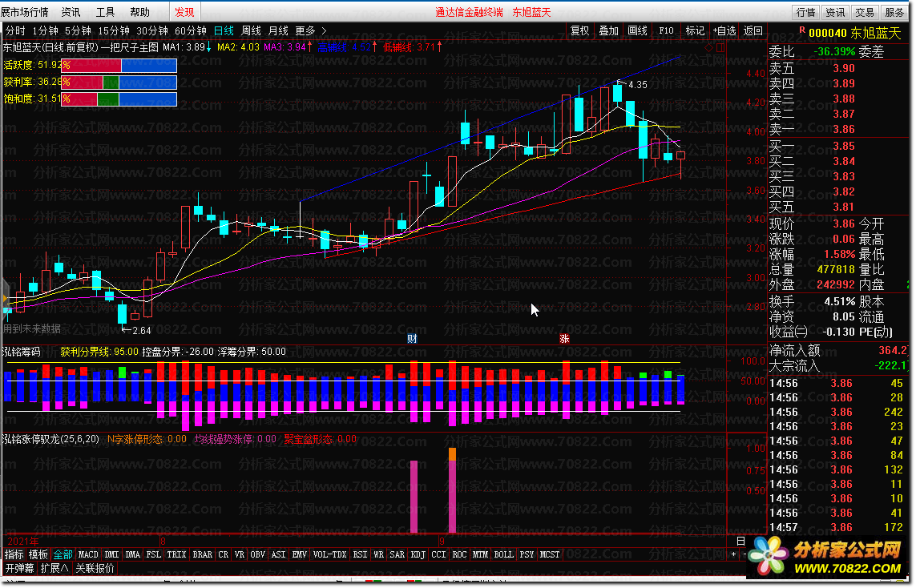The width and height of the screenshot is (916, 588).
Task: Switch to 周线 weekly chart
Action: point(251,30)
